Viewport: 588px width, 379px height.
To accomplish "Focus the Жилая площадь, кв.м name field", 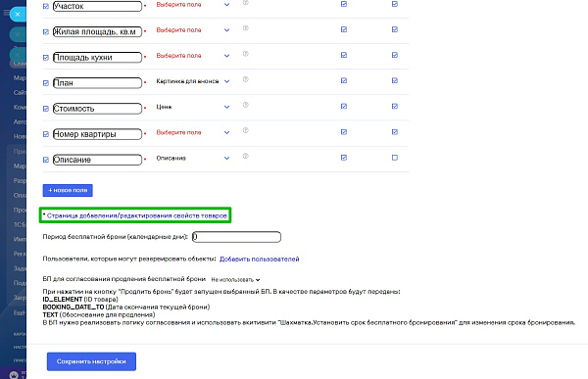I will (97, 32).
